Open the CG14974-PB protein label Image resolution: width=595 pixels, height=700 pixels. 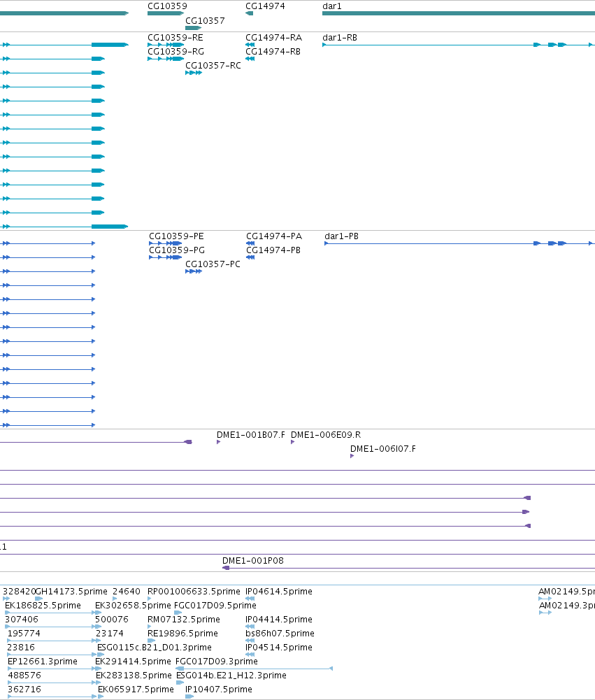(x=273, y=250)
